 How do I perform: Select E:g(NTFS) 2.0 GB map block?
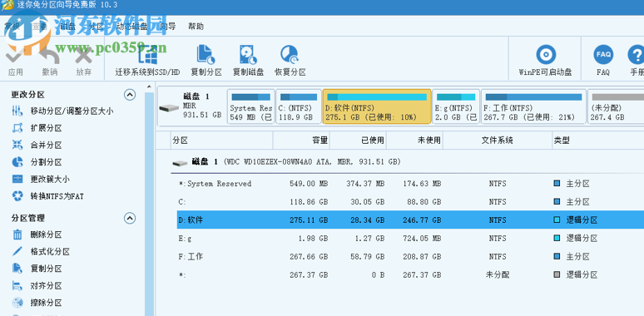(456, 106)
